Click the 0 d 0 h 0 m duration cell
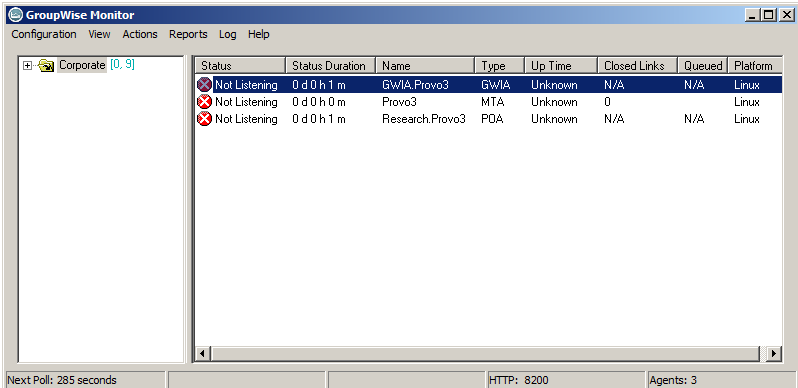The width and height of the screenshot is (798, 388). (x=319, y=102)
